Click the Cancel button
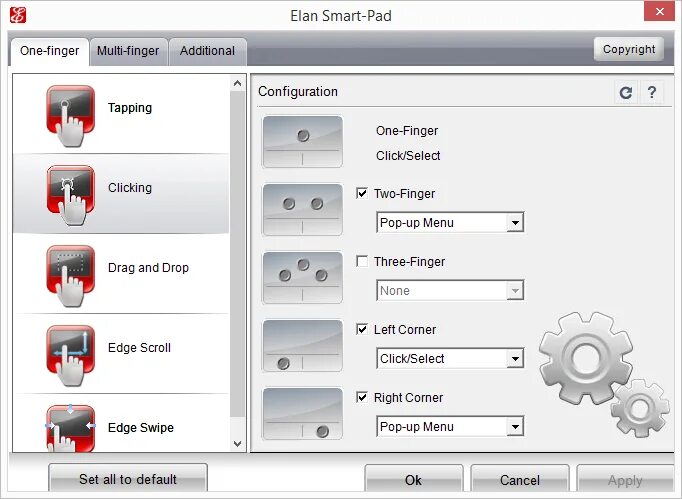The height and width of the screenshot is (499, 682). 520,480
